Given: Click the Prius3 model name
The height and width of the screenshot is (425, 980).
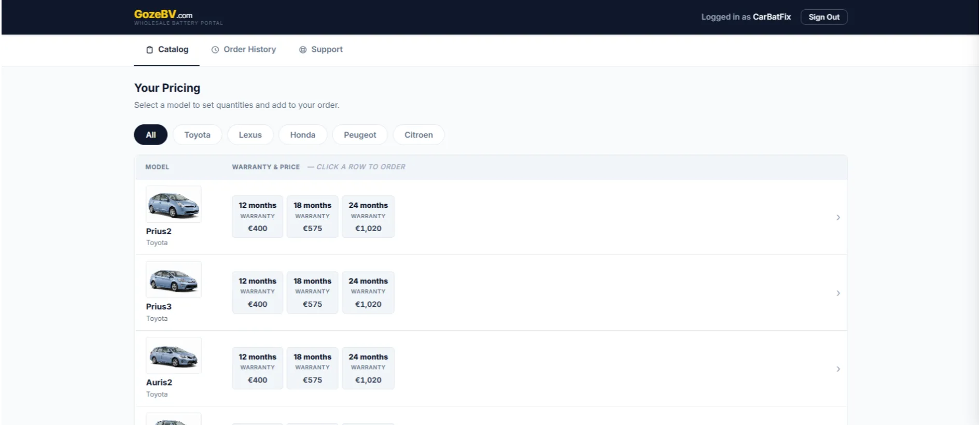Looking at the screenshot, I should [x=159, y=307].
